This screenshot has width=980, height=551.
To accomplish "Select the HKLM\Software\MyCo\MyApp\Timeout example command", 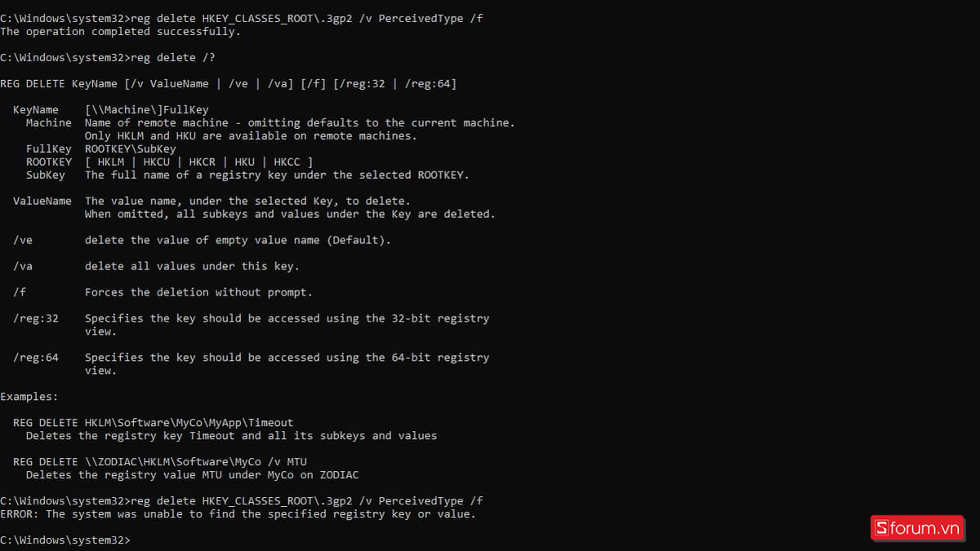I will (x=154, y=423).
